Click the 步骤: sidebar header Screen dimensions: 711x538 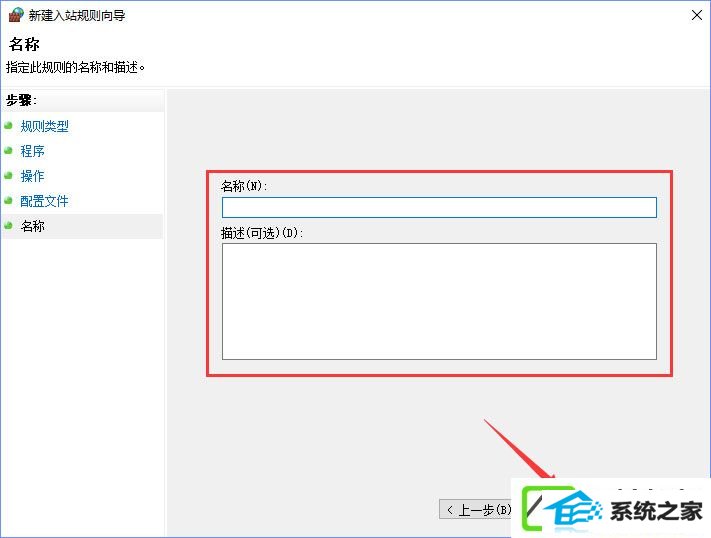(21, 100)
